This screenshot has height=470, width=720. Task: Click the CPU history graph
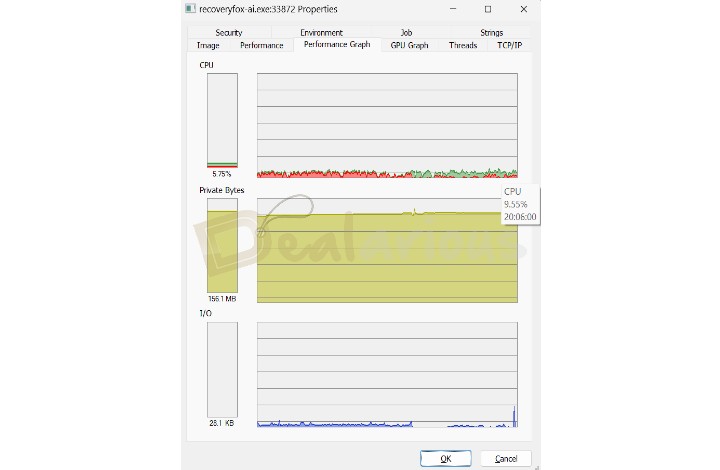click(387, 125)
